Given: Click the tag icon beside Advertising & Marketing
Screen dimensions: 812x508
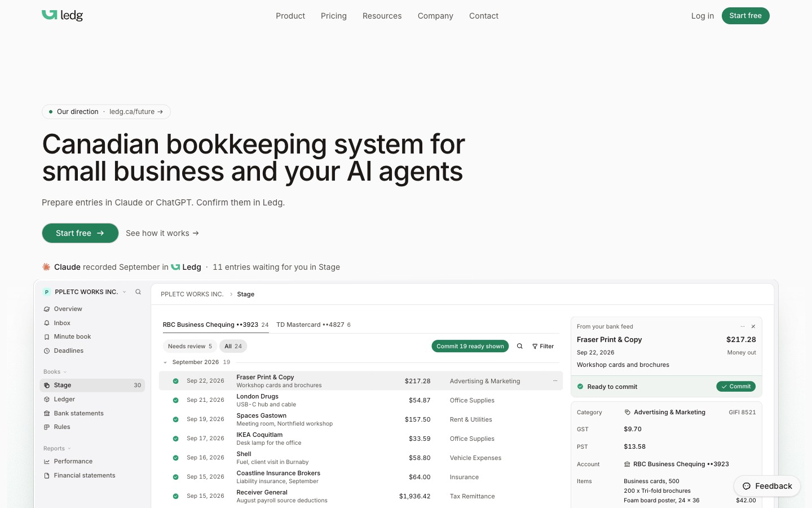Looking at the screenshot, I should 628,413.
